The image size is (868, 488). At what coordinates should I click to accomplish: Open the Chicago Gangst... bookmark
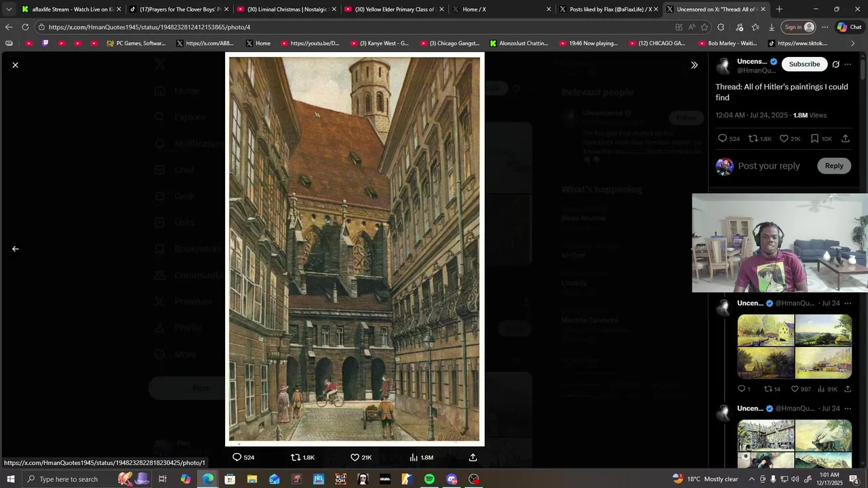[450, 43]
